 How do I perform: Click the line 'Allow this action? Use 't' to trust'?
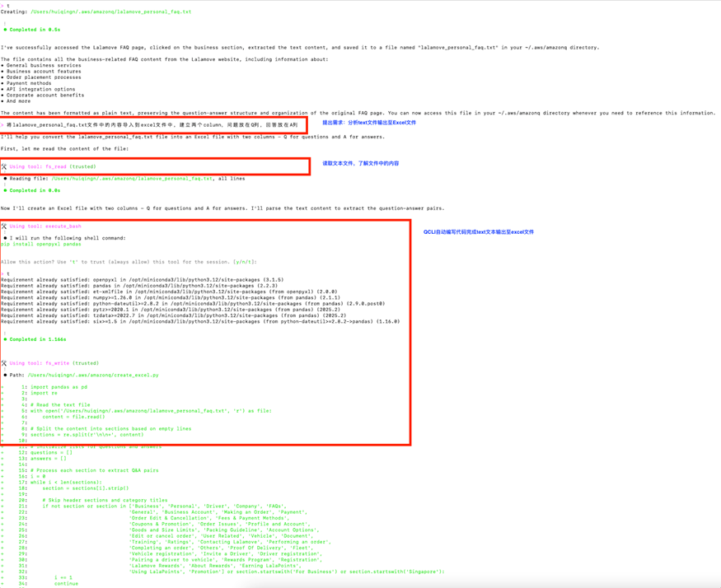pos(129,262)
